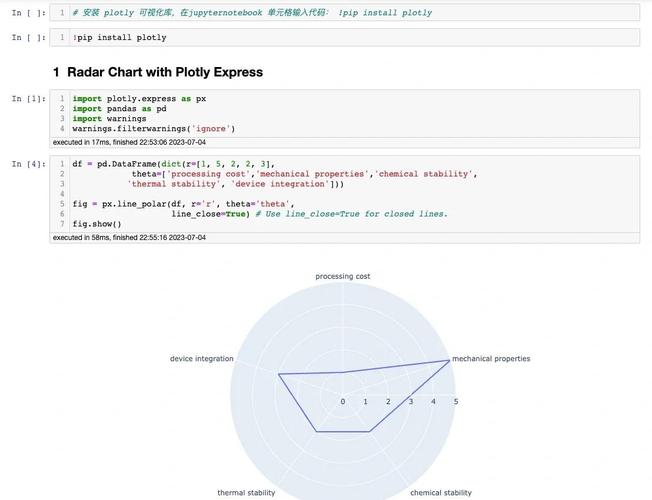
Task: Select the In [1] cell prompt
Action: (28, 99)
